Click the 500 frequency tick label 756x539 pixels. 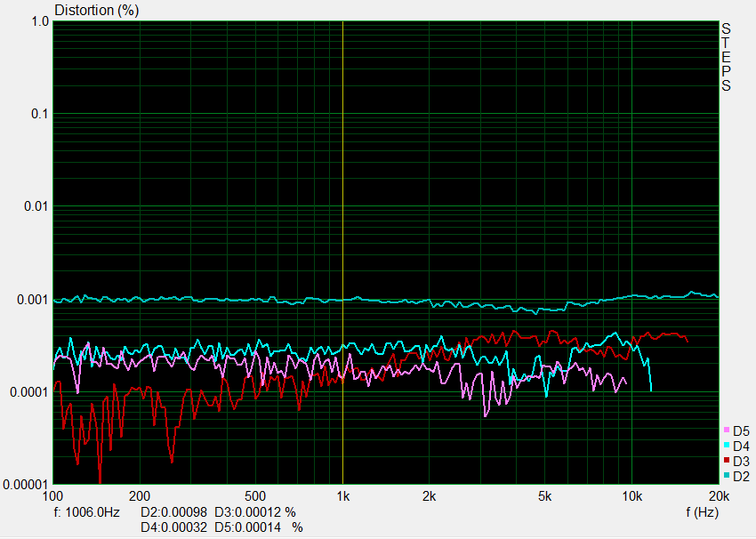point(255,496)
